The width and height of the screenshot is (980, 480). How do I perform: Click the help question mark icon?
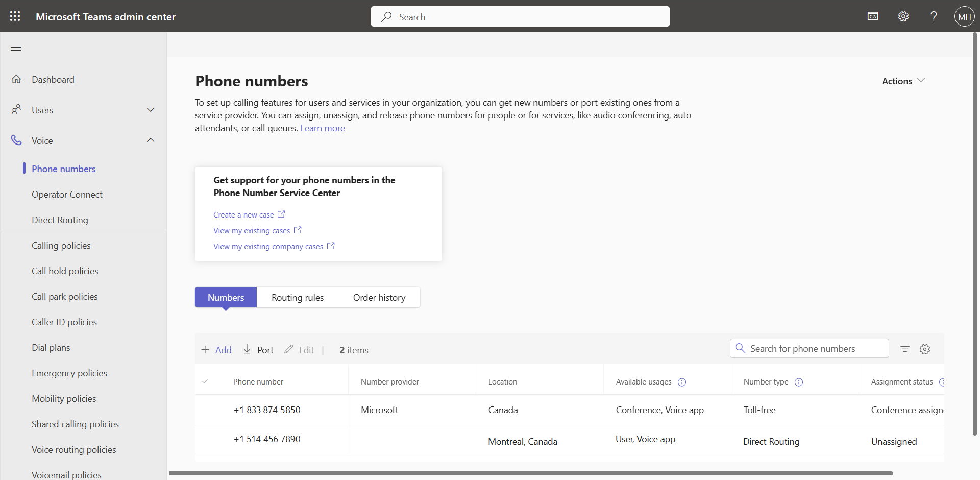(934, 16)
